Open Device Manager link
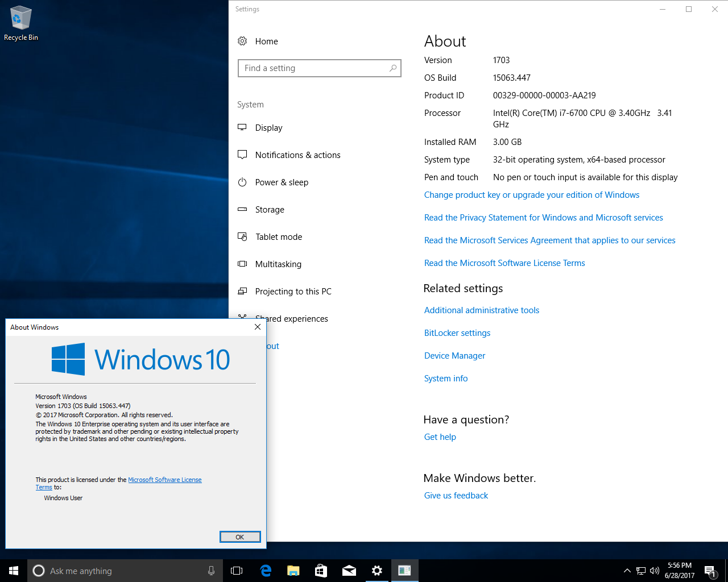728x582 pixels. click(x=454, y=356)
